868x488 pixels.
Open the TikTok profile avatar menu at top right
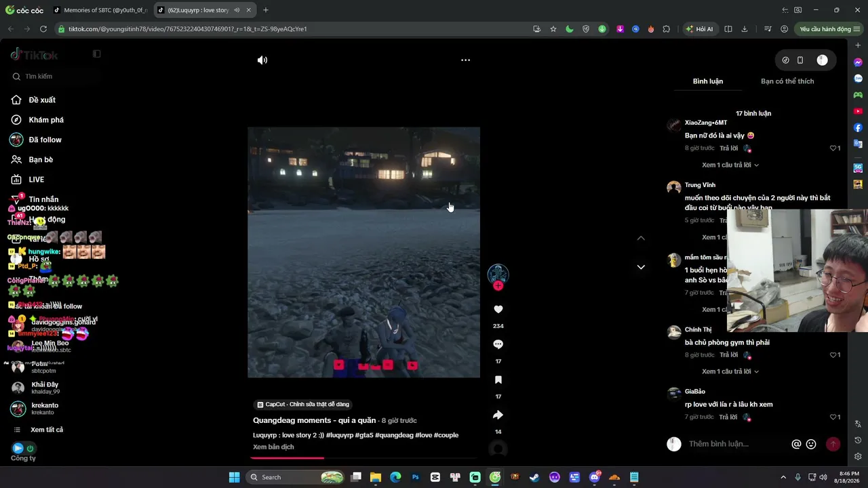(822, 60)
